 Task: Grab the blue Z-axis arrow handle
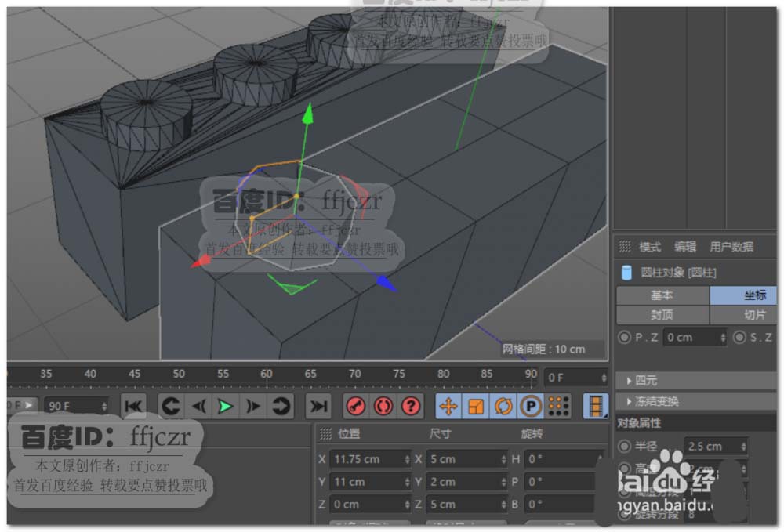click(386, 283)
